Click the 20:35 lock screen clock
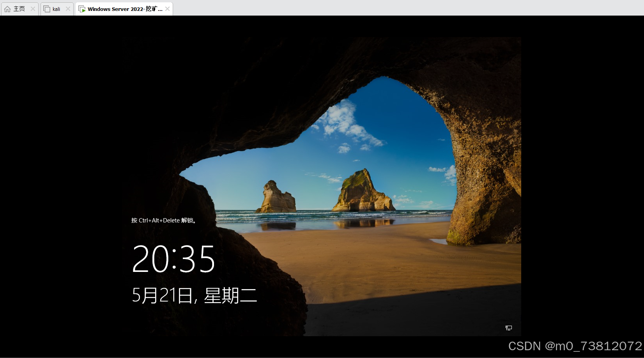Viewport: 644px width, 358px height. [x=173, y=259]
